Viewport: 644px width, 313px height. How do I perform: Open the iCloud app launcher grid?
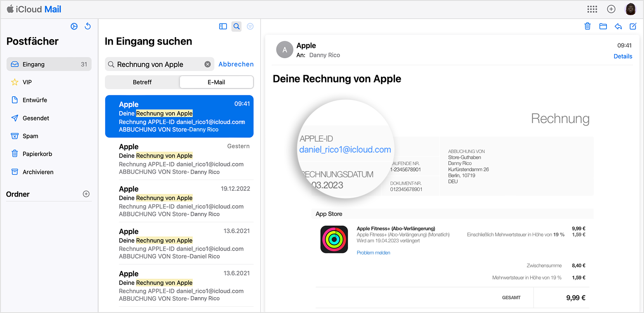[592, 9]
